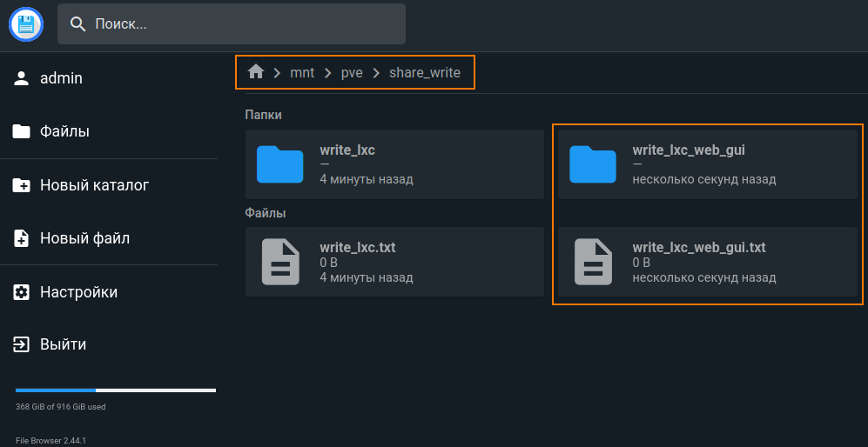Click the disk usage progress bar
Image resolution: width=868 pixels, height=447 pixels.
(116, 390)
